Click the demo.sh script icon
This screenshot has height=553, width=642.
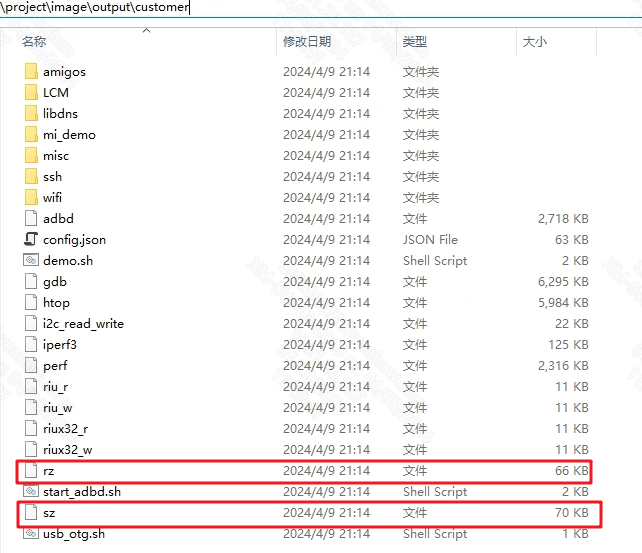tap(31, 260)
